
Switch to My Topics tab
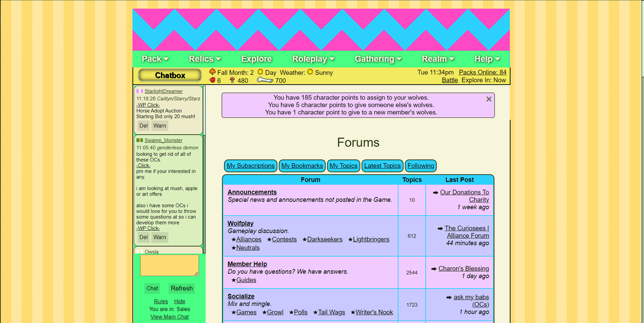click(x=344, y=166)
